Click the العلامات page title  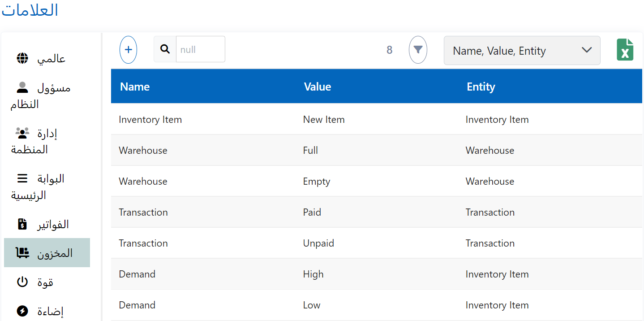(x=30, y=10)
